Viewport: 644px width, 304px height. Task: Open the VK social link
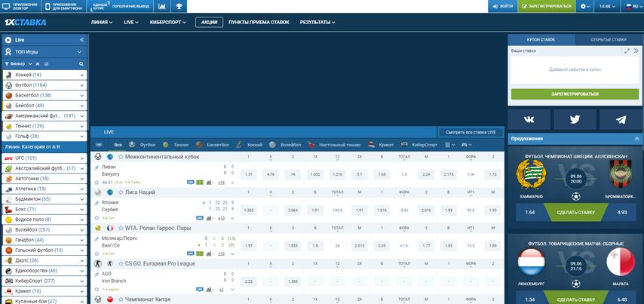point(529,119)
